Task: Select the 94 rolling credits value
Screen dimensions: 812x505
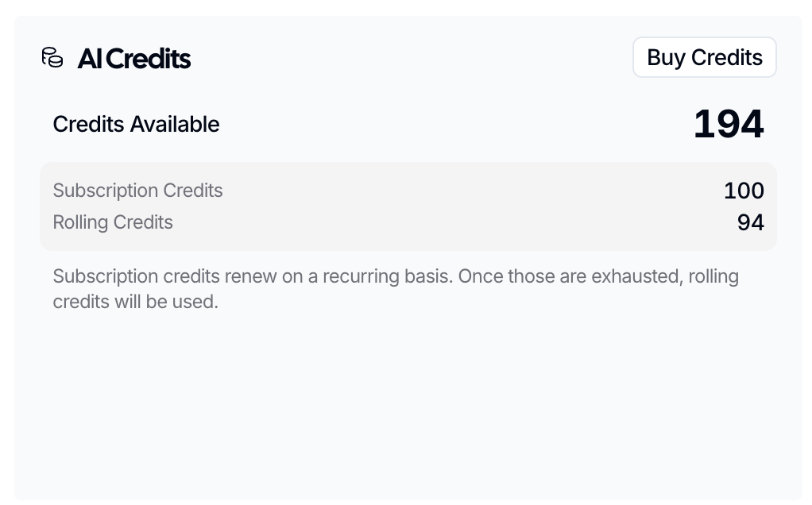Action: pos(750,222)
